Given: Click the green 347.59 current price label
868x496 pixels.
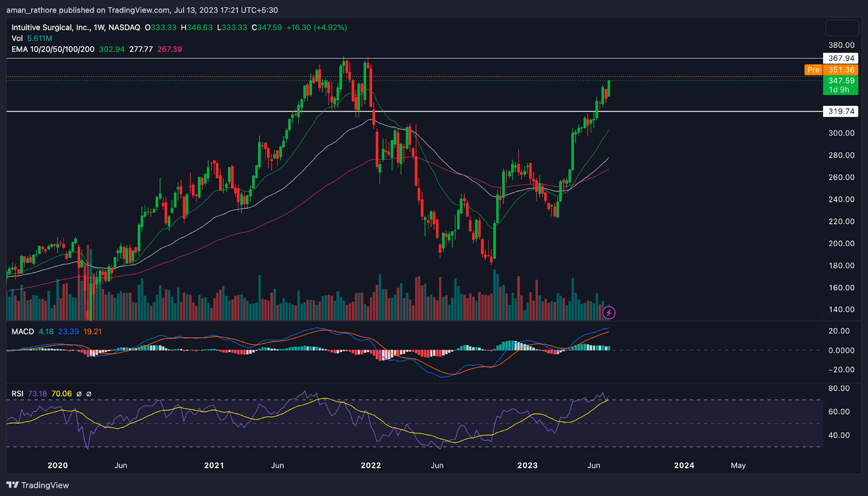Looking at the screenshot, I should point(841,85).
